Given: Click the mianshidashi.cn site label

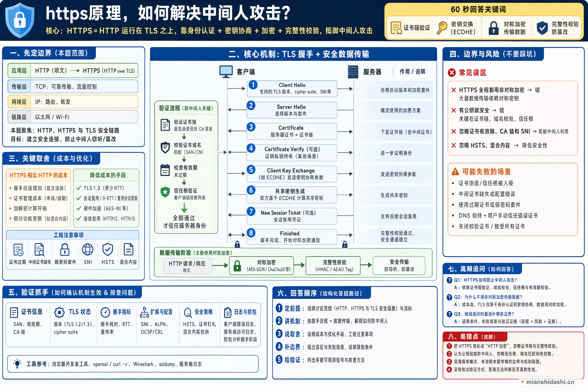Looking at the screenshot, I should point(550,382).
